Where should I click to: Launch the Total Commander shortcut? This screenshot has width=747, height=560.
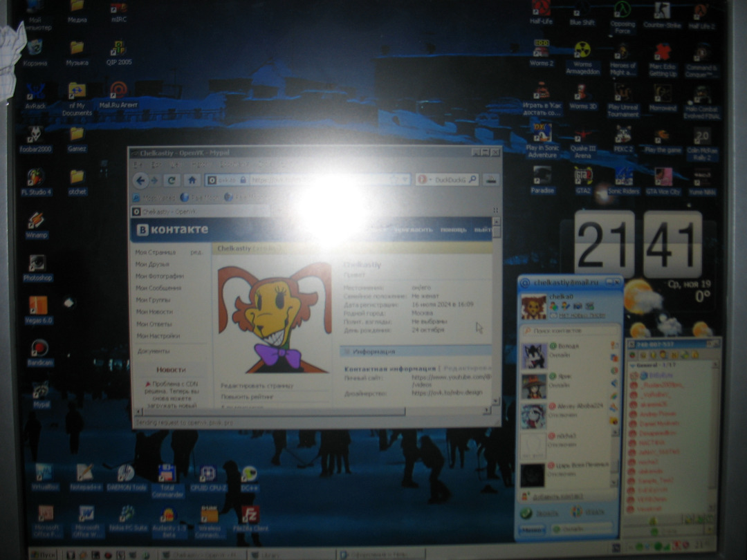tap(167, 481)
